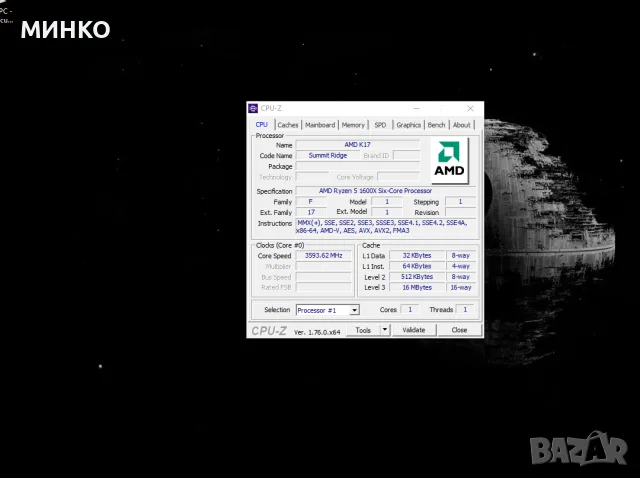Click the Ext. Family value 17
This screenshot has width=640, height=478.
(311, 212)
